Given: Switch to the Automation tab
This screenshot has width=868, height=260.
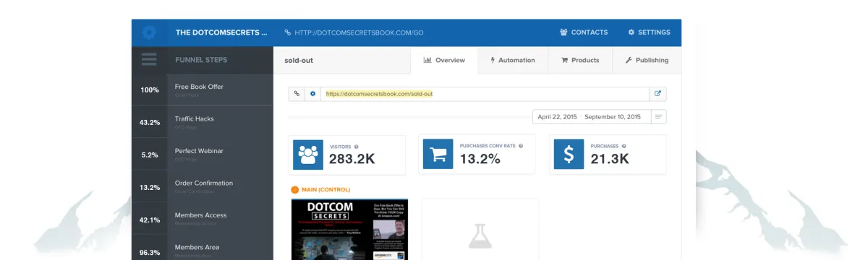Looking at the screenshot, I should (x=513, y=60).
